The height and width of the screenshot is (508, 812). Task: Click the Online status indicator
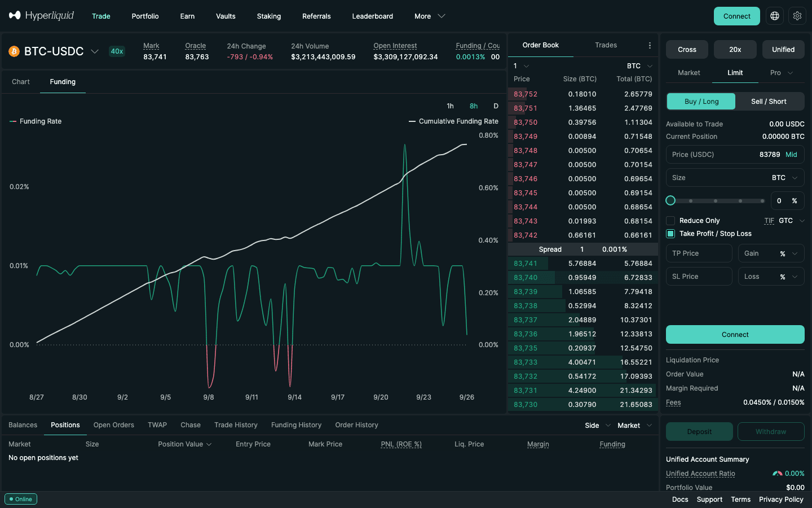21,499
